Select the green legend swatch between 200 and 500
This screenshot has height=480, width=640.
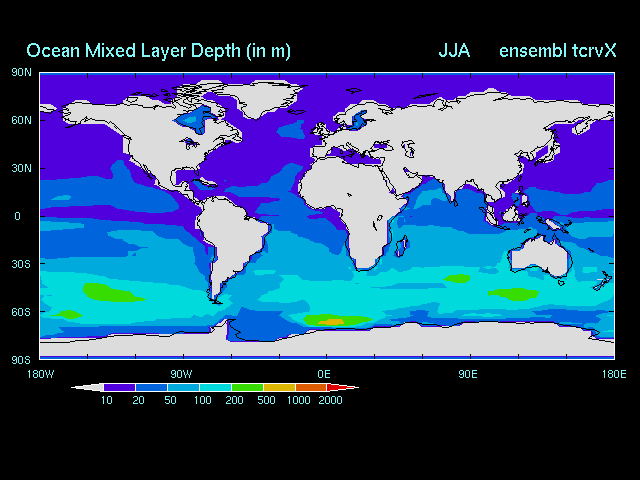click(247, 387)
